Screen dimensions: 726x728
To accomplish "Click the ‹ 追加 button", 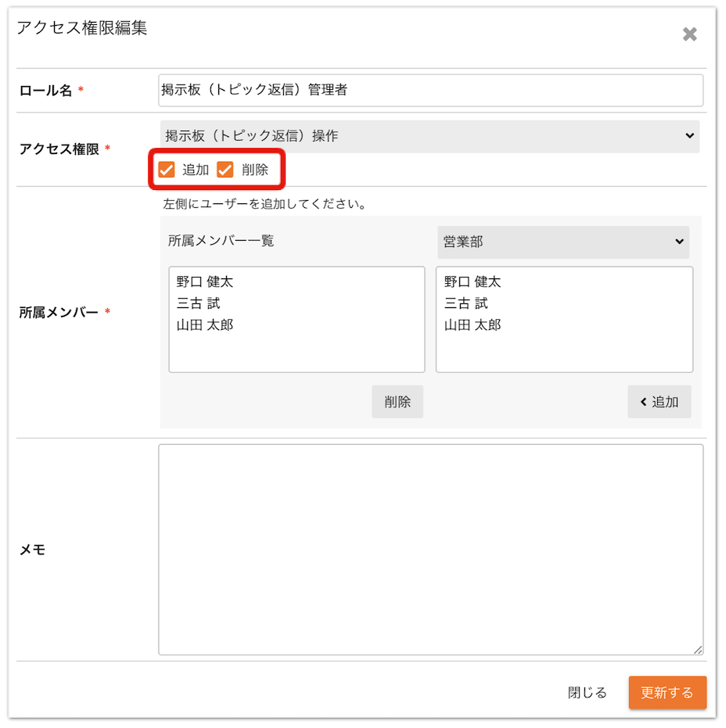I will [660, 402].
